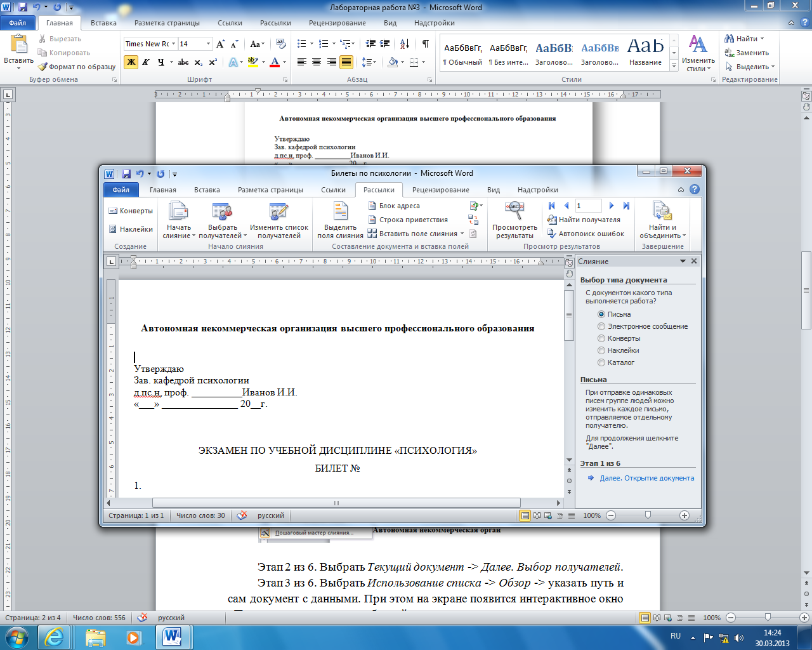This screenshot has height=650, width=812.
Task: Click the Далее. Открытие документа link
Action: coord(646,478)
